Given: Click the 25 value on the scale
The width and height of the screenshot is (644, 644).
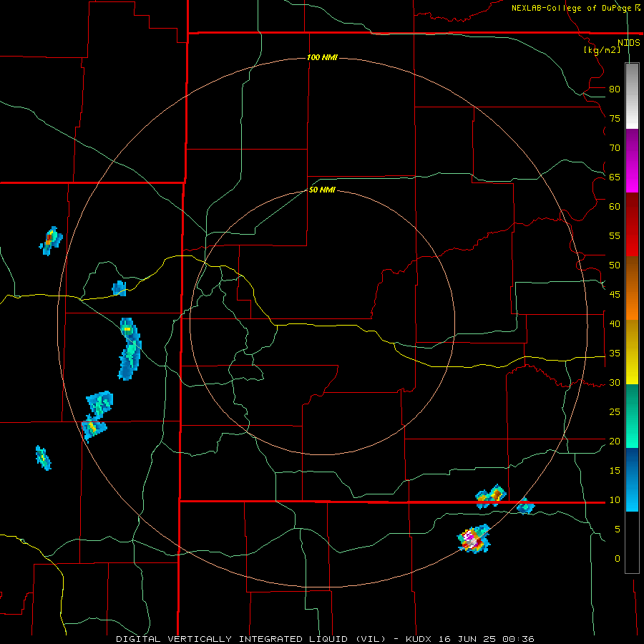Looking at the screenshot, I should coord(615,412).
